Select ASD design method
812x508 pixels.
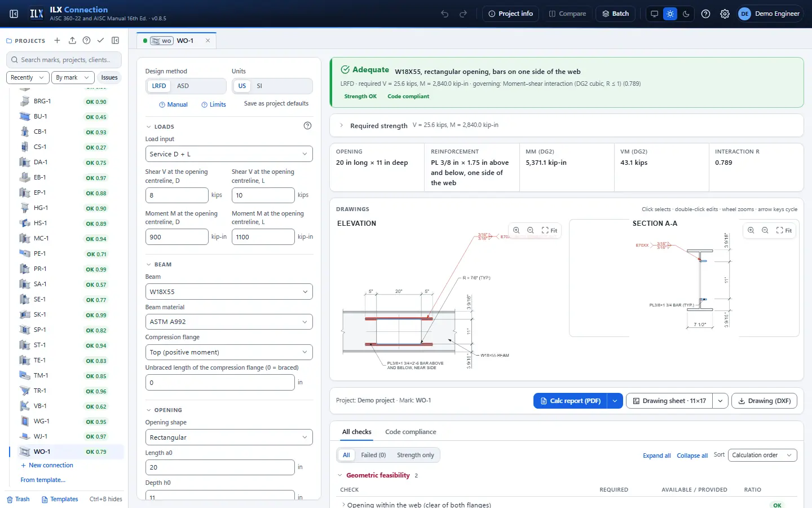click(183, 86)
